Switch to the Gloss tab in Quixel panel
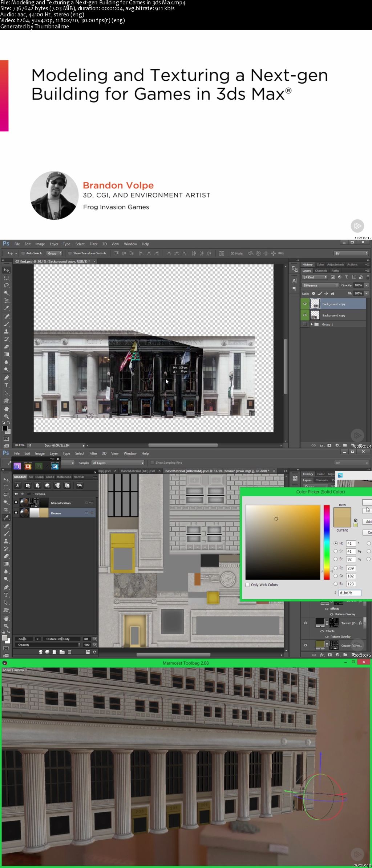The height and width of the screenshot is (868, 372). pyautogui.click(x=50, y=477)
